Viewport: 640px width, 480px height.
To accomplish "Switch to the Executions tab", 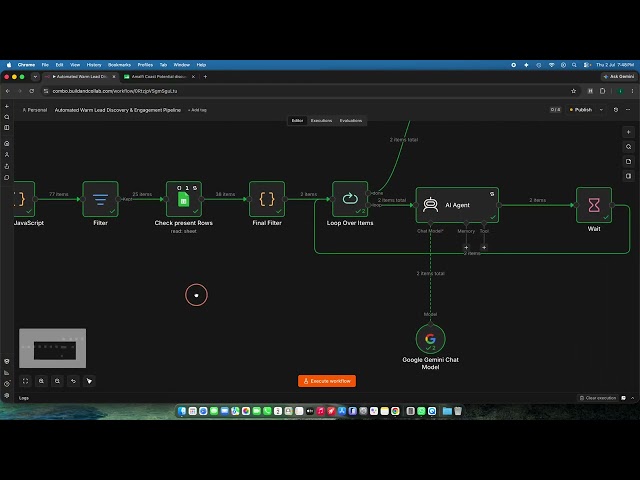I will pyautogui.click(x=321, y=121).
